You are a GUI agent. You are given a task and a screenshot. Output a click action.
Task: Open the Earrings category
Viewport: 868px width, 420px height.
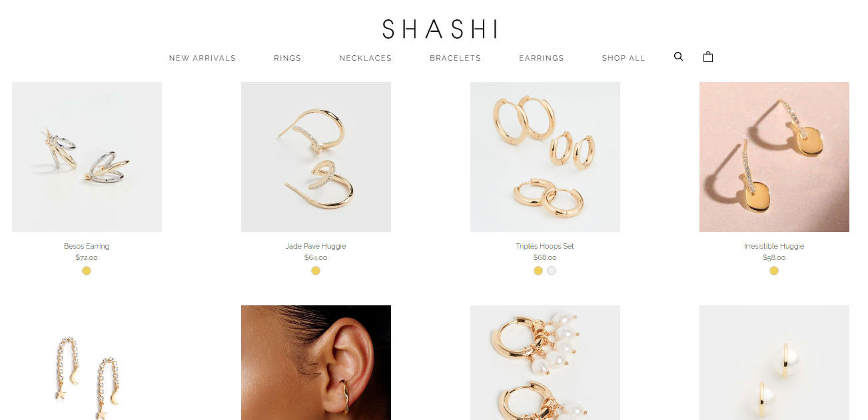tap(542, 58)
